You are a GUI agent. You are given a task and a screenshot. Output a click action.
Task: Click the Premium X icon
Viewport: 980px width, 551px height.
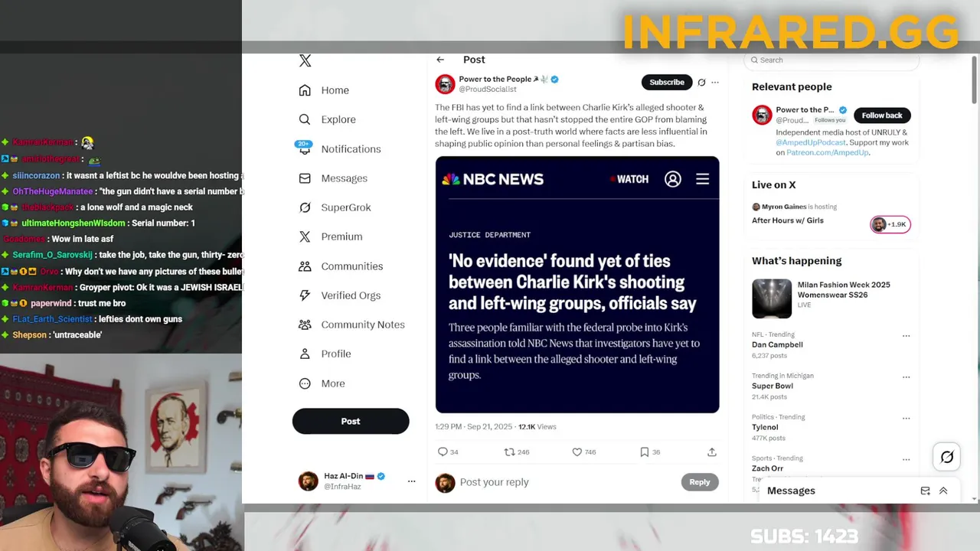[x=305, y=236]
